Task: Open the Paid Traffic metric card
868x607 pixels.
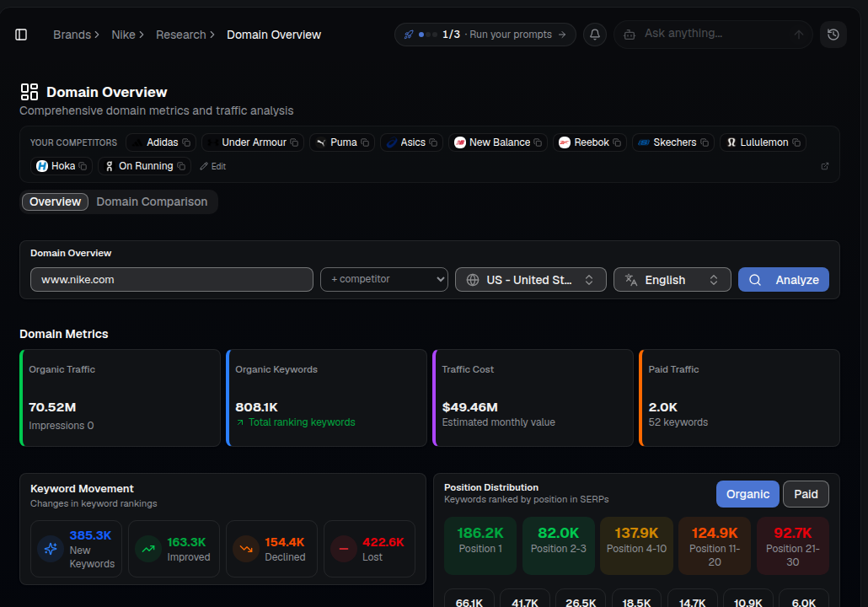Action: [x=740, y=398]
